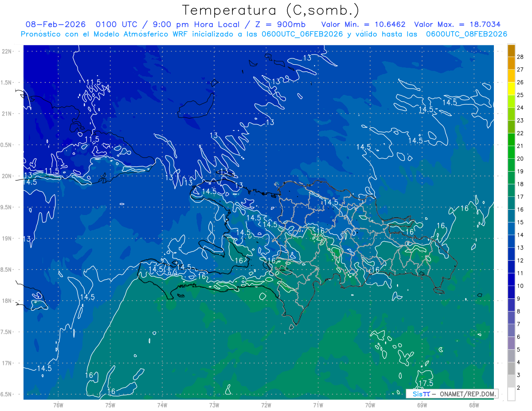
Task: Click the color bar tick label "4"
Action: pos(519,363)
